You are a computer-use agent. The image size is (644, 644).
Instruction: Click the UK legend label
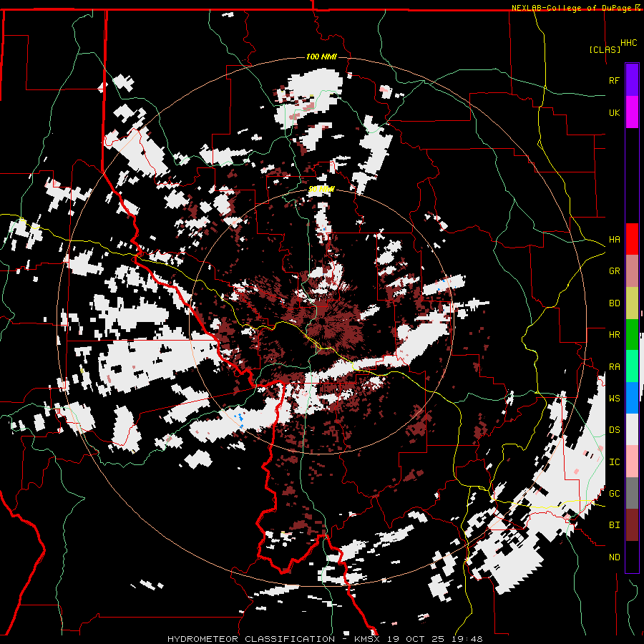pos(614,112)
